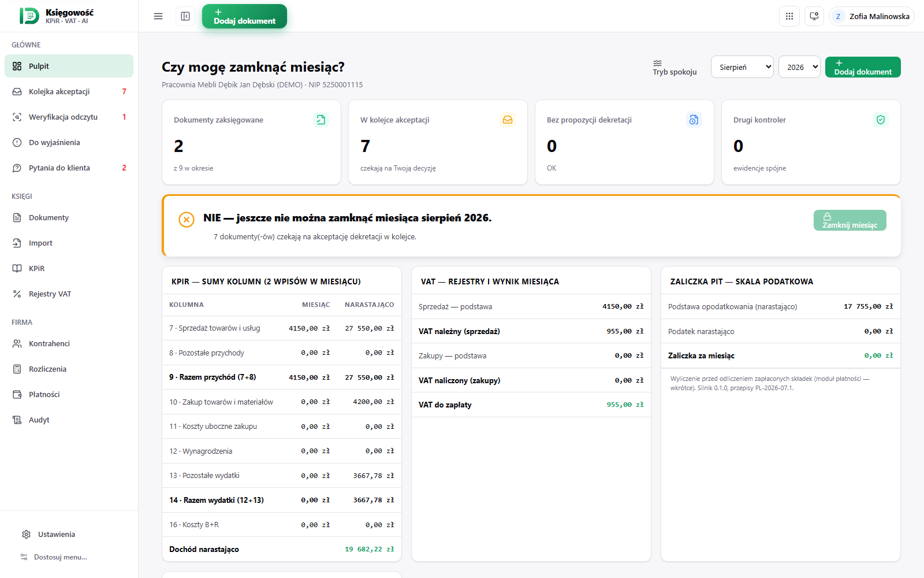Click Dodaj dokument in the top bar

tap(244, 16)
